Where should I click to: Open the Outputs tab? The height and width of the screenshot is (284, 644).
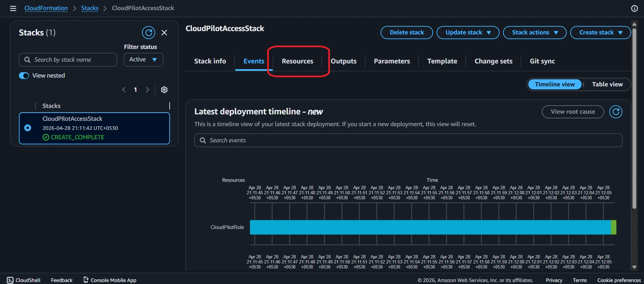point(343,61)
